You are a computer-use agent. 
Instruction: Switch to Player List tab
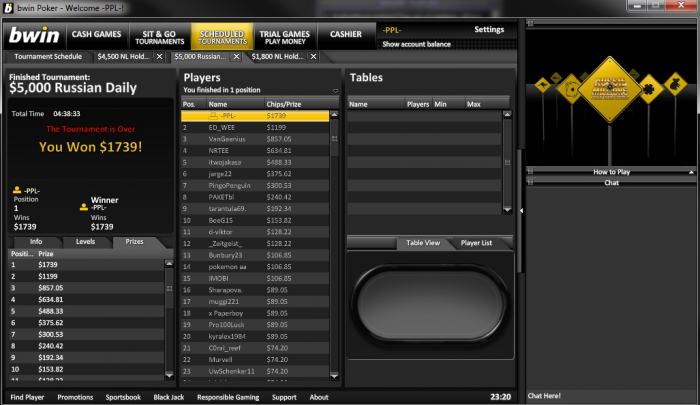(x=476, y=243)
